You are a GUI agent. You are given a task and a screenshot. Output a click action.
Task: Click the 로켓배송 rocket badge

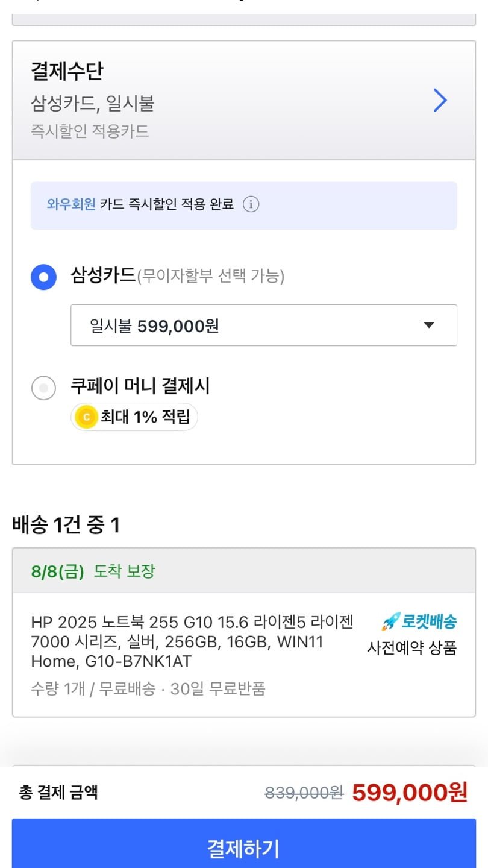pyautogui.click(x=419, y=621)
